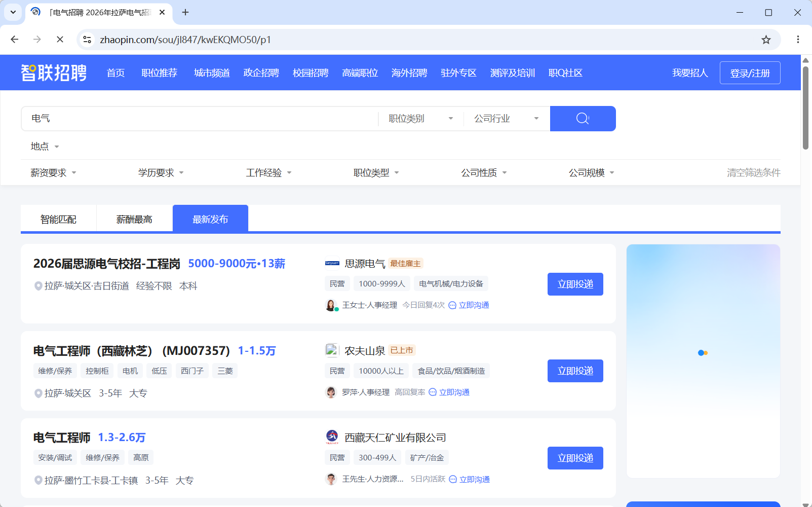Click 立即沟通 with 王女士
The width and height of the screenshot is (812, 507).
tap(469, 305)
